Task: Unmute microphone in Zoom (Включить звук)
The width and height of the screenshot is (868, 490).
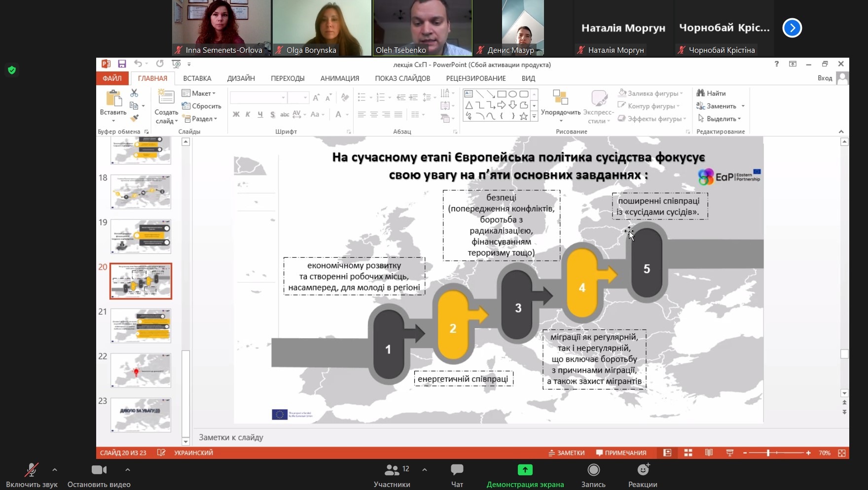Action: 32,475
